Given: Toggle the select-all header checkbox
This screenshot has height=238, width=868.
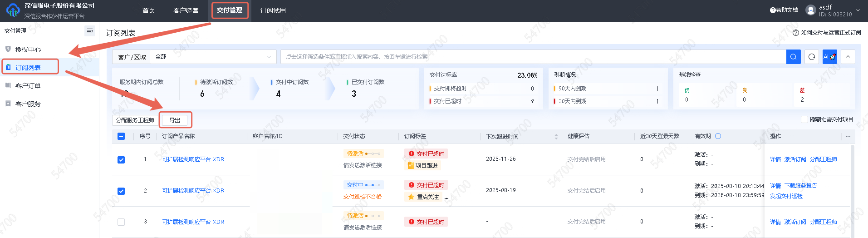Looking at the screenshot, I should tap(121, 136).
